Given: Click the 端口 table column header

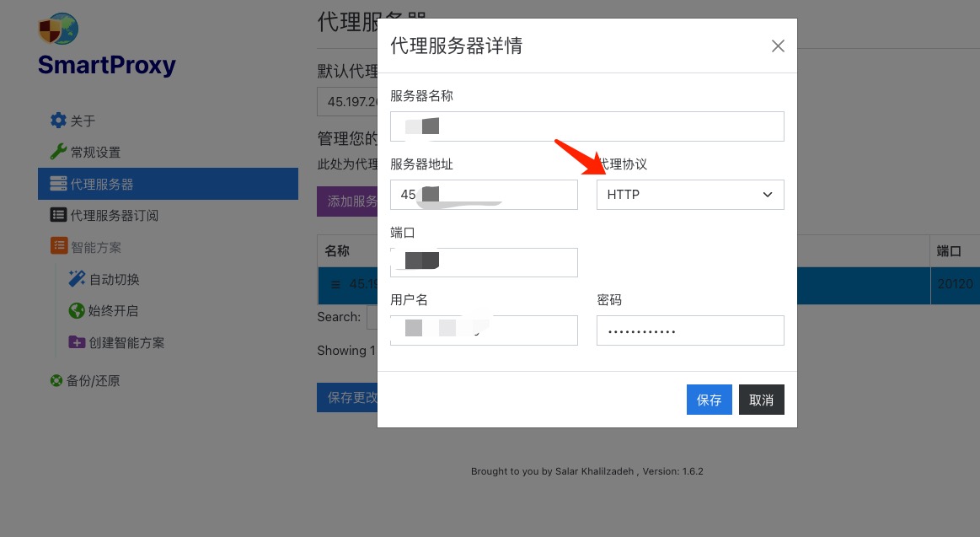Looking at the screenshot, I should point(949,250).
